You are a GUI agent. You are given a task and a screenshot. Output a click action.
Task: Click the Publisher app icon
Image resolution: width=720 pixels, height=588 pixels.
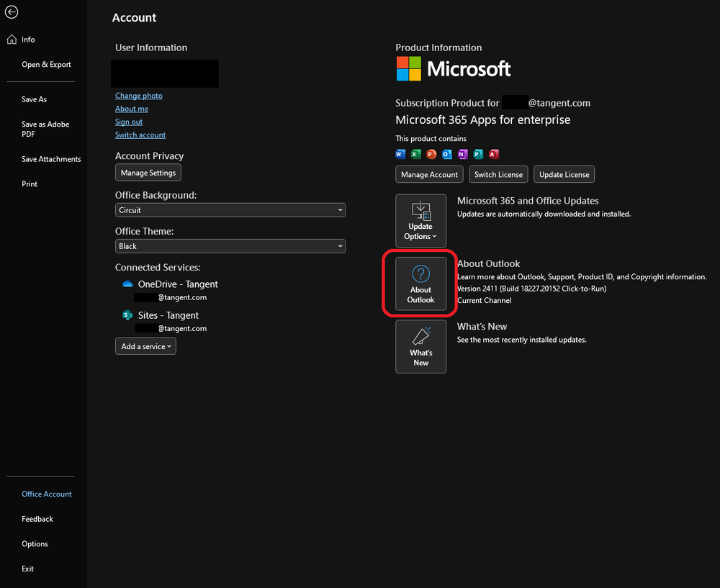(x=479, y=154)
